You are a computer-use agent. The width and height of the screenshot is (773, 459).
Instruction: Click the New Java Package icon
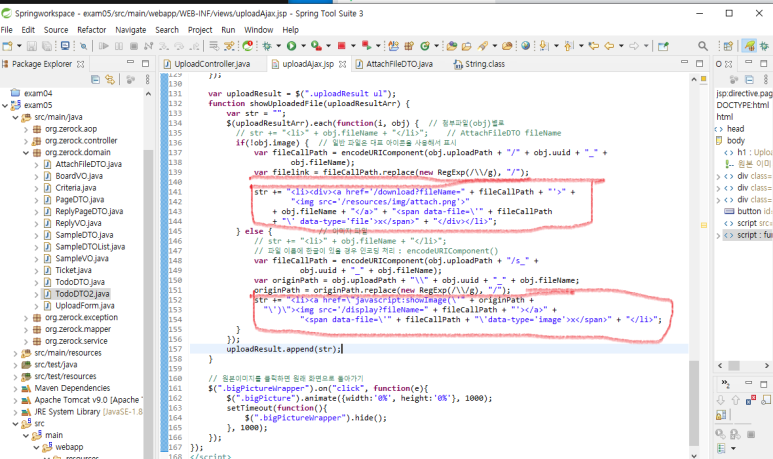[x=409, y=46]
